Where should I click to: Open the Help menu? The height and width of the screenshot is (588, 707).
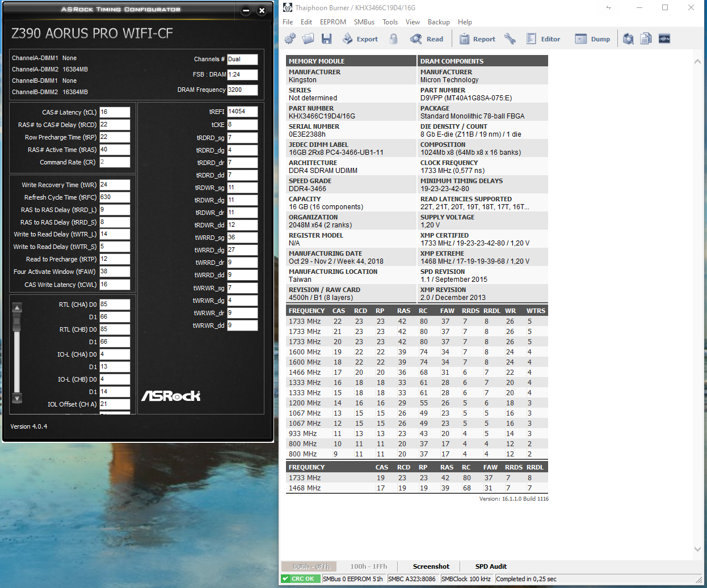tap(465, 22)
